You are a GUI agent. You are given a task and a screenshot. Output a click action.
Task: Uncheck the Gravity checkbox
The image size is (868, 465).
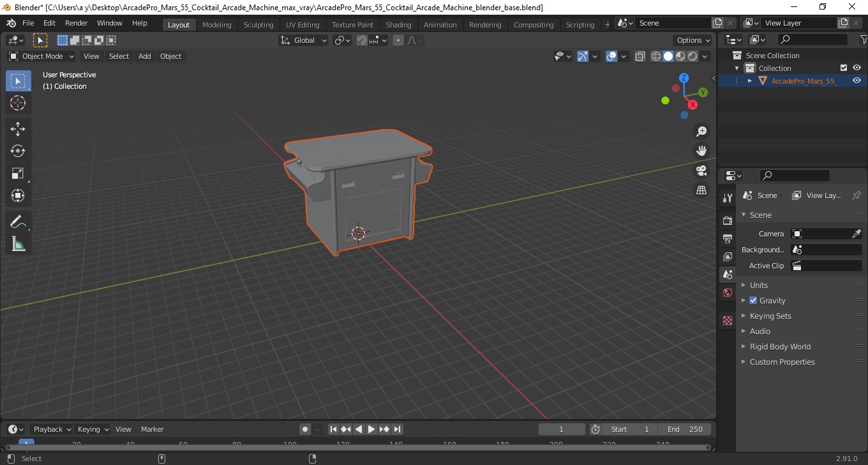coord(753,300)
